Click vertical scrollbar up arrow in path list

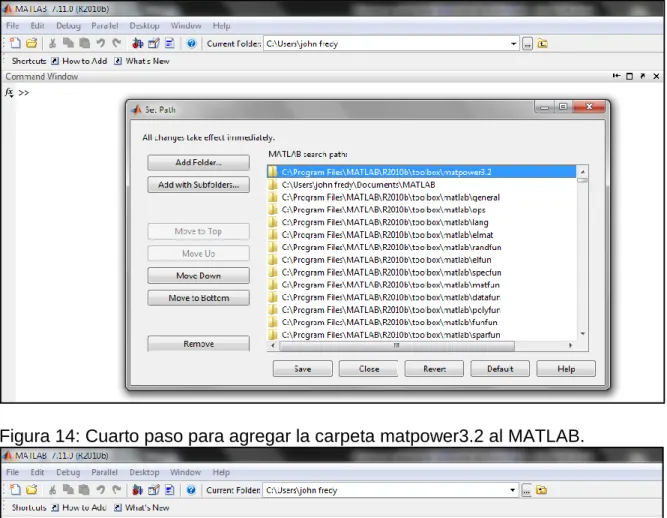(x=582, y=171)
